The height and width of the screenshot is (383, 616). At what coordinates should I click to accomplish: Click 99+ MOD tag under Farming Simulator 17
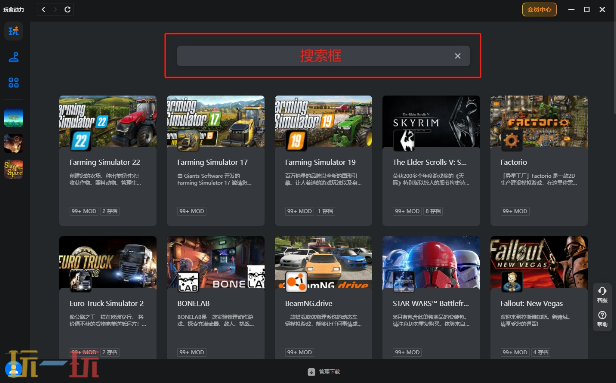click(192, 211)
